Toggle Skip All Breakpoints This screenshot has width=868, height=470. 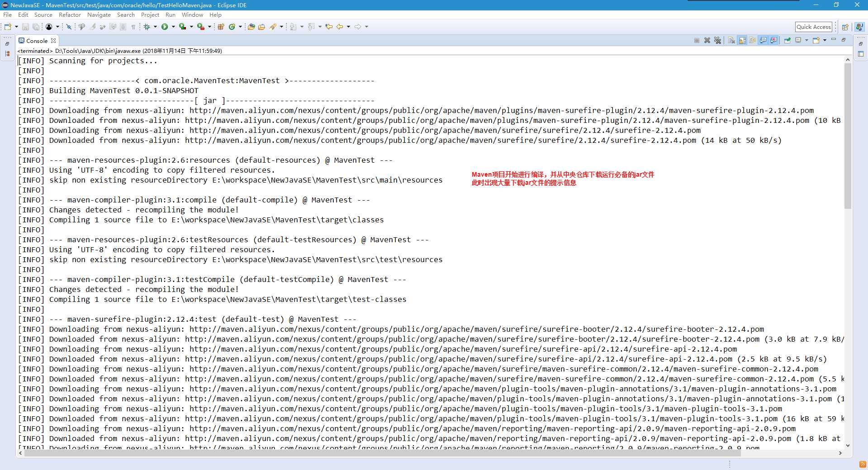tap(69, 27)
